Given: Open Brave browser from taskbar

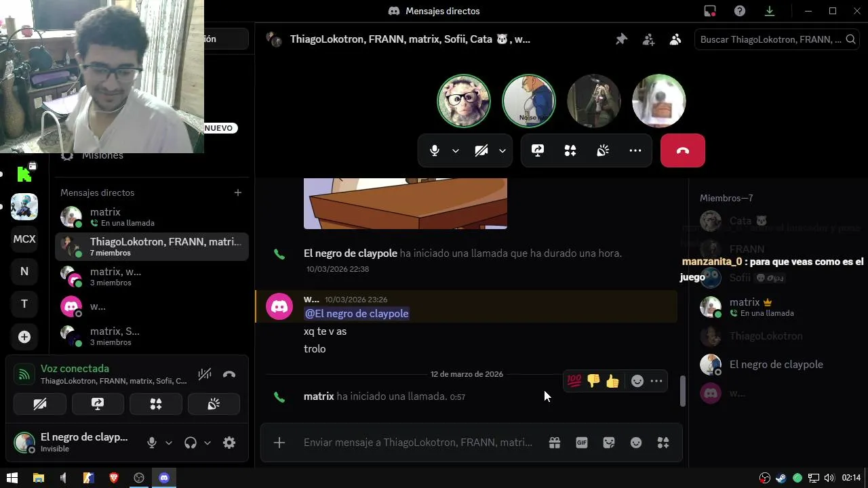Looking at the screenshot, I should tap(114, 478).
